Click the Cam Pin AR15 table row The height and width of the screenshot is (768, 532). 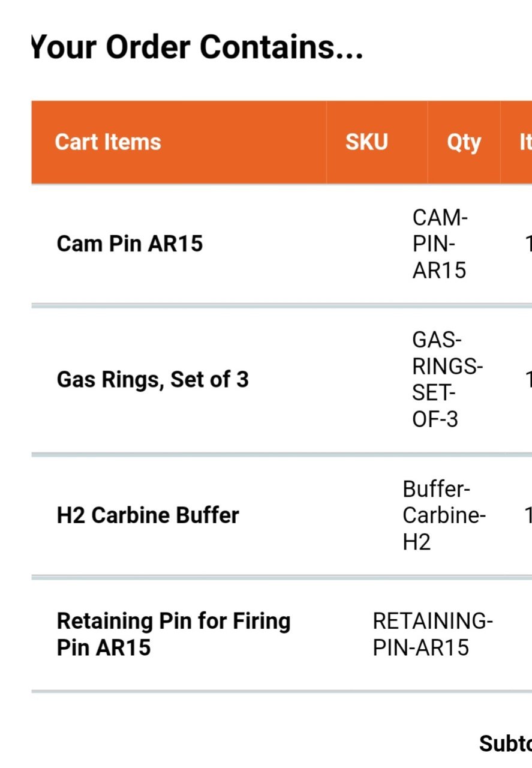tap(281, 244)
